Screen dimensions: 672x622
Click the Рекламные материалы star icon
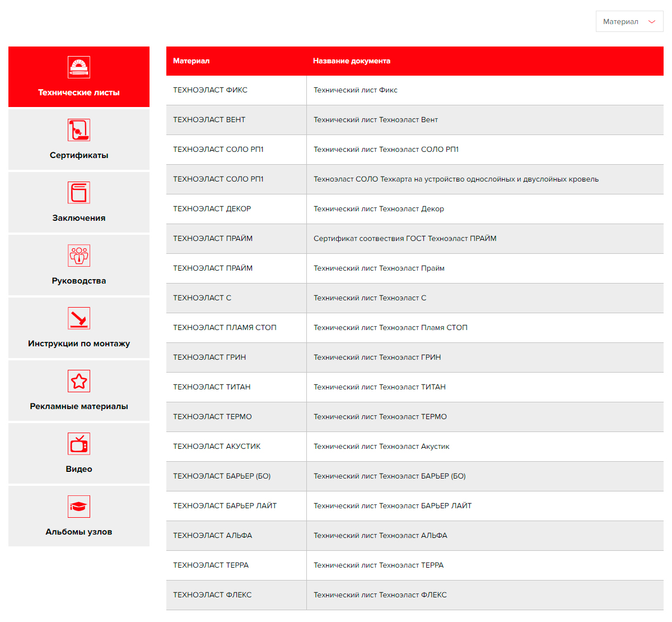click(79, 381)
